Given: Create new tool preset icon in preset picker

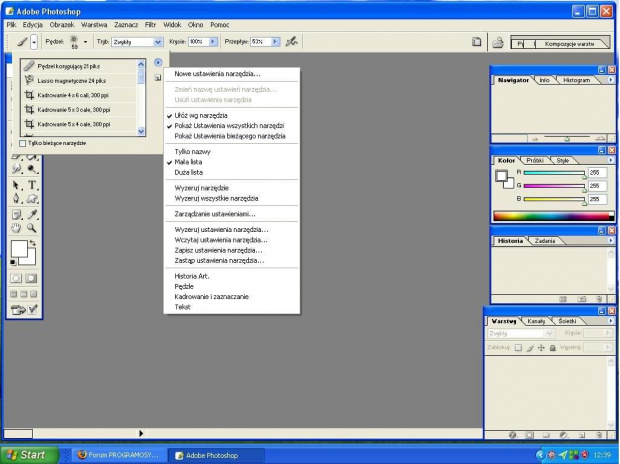Looking at the screenshot, I should tap(158, 78).
